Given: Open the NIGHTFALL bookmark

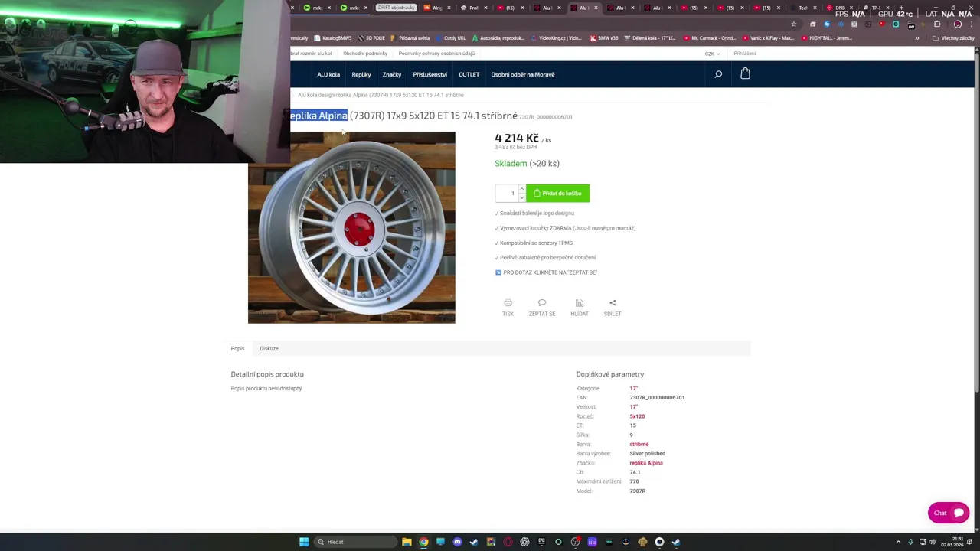Looking at the screenshot, I should click(x=826, y=38).
